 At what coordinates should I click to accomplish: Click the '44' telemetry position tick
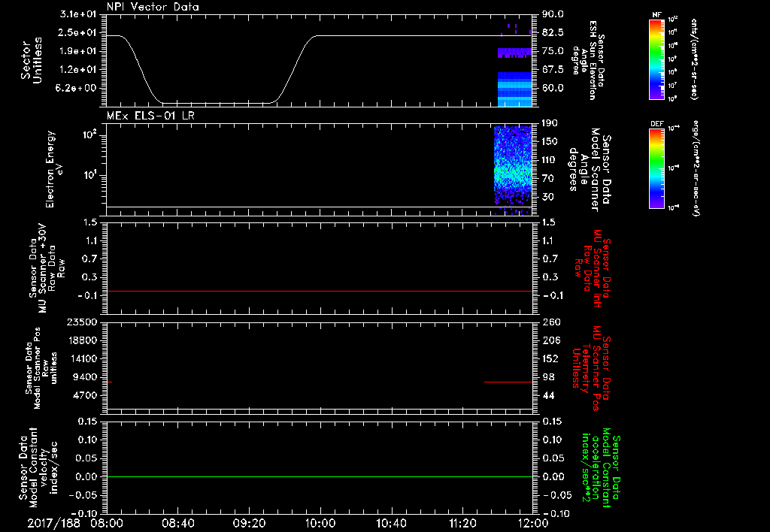[548, 395]
